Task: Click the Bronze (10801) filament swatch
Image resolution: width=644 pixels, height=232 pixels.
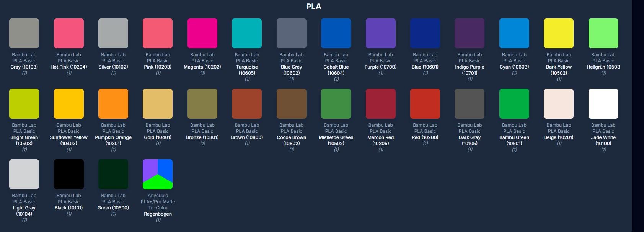Action: coord(202,104)
